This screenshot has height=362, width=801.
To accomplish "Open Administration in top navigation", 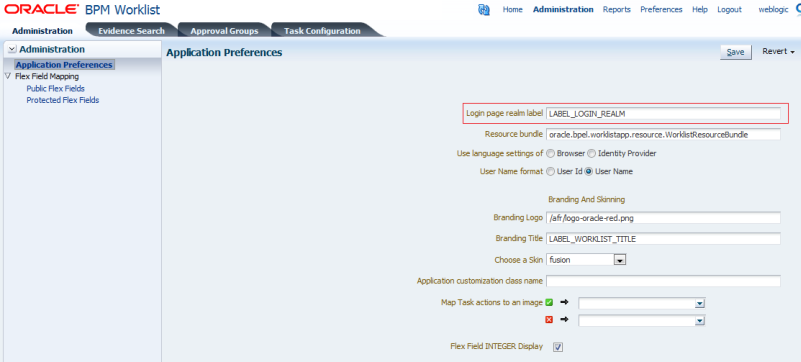I will pyautogui.click(x=563, y=9).
